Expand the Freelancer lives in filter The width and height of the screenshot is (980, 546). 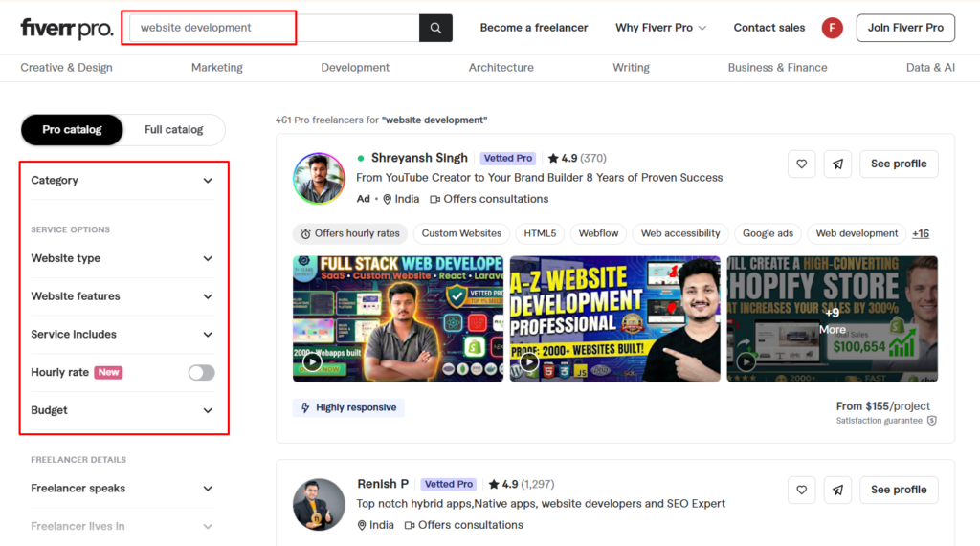click(122, 527)
